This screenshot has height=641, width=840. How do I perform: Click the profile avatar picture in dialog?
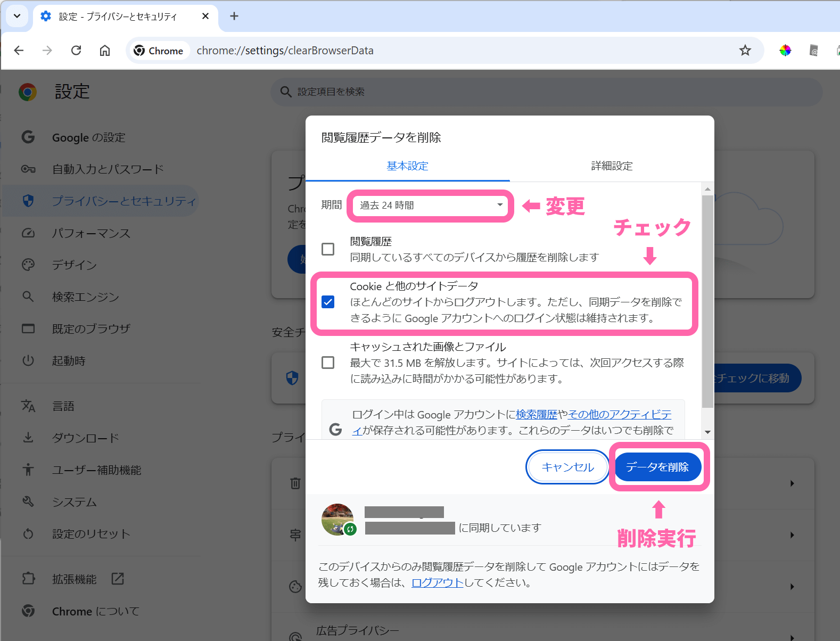click(x=337, y=519)
